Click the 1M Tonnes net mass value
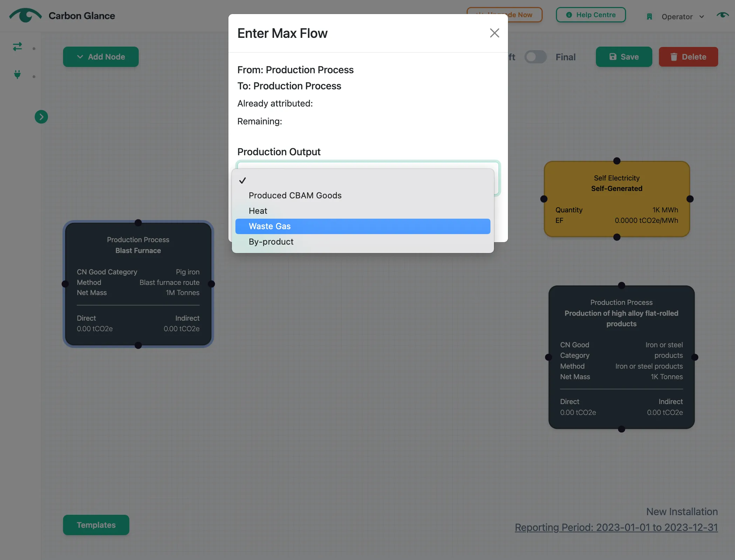Screen dimensions: 735x560 (183, 293)
